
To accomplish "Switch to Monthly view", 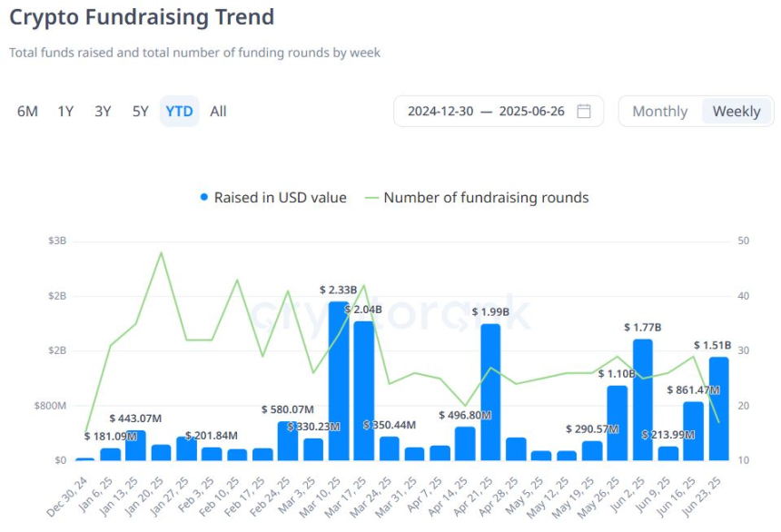I will [x=659, y=111].
